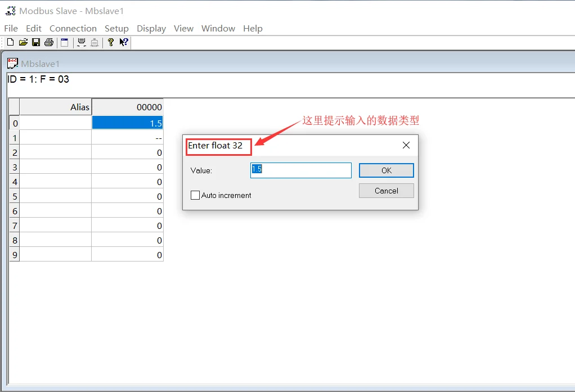The height and width of the screenshot is (392, 575).
Task: Click the Open file folder icon
Action: pyautogui.click(x=23, y=42)
